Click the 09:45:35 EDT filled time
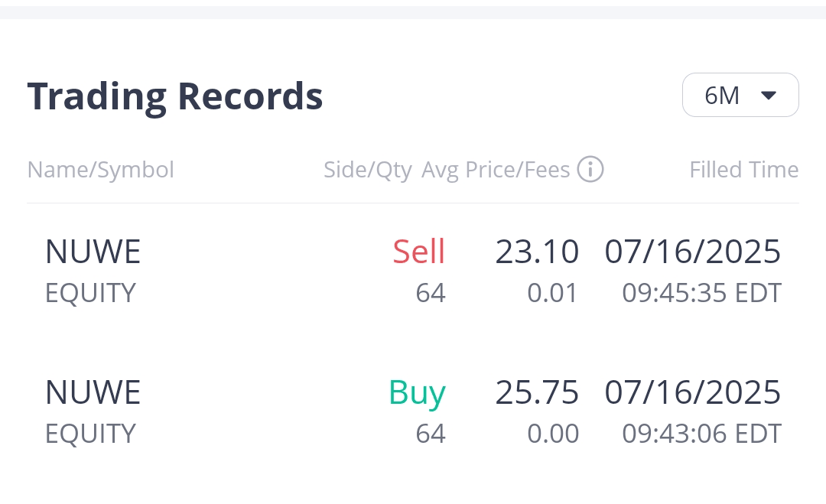Viewport: 826px width, 504px height. tap(701, 293)
